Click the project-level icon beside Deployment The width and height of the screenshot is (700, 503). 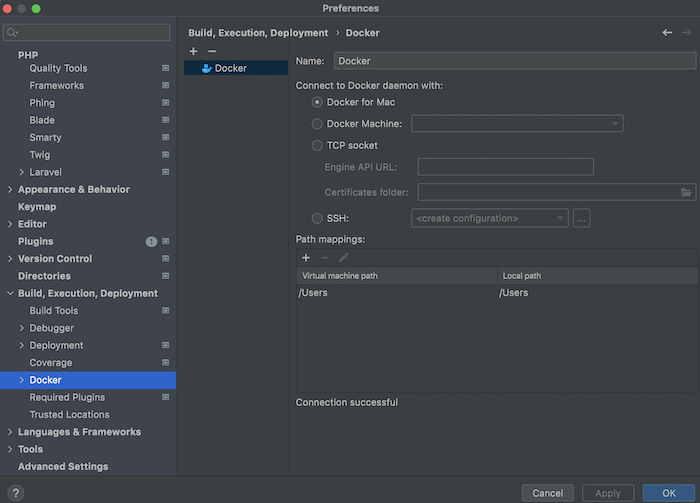click(x=166, y=345)
